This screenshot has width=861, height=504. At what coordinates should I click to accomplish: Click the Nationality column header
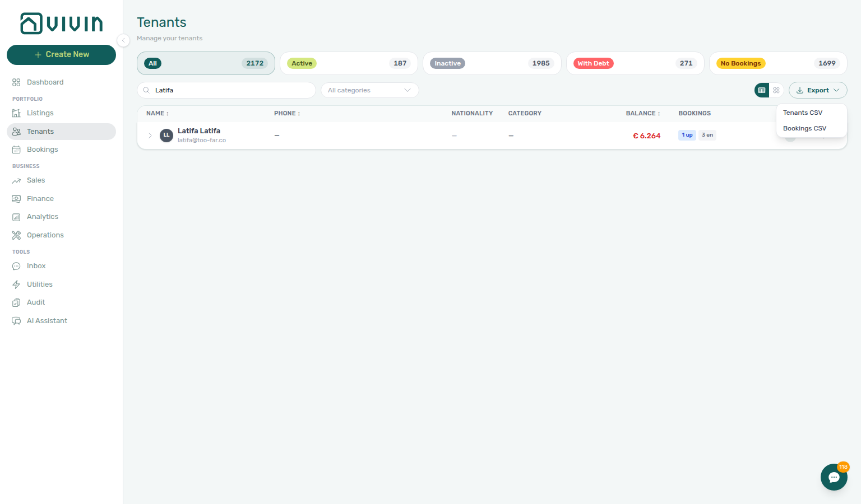coord(472,113)
